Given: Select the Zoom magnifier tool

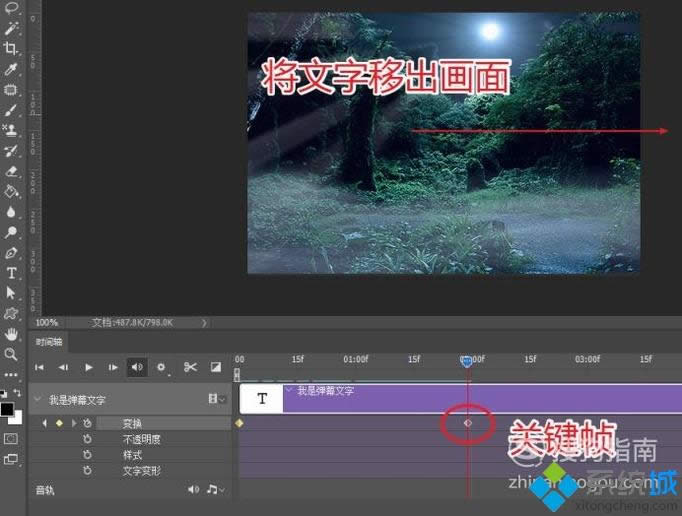Looking at the screenshot, I should coord(11,354).
